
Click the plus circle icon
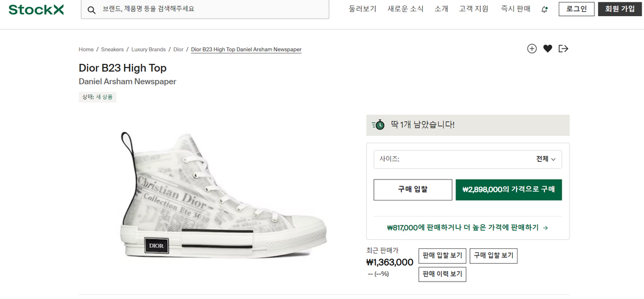(x=532, y=49)
